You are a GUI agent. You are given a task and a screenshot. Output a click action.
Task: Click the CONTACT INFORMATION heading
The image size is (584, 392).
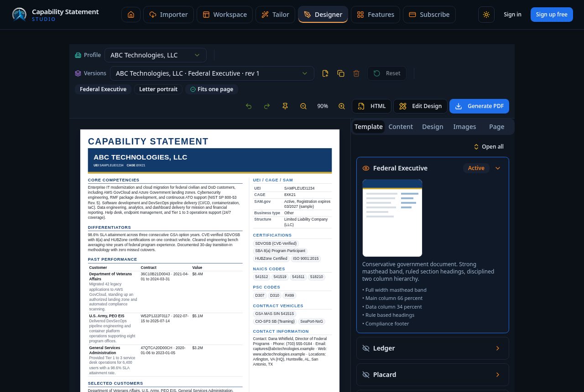click(x=281, y=331)
